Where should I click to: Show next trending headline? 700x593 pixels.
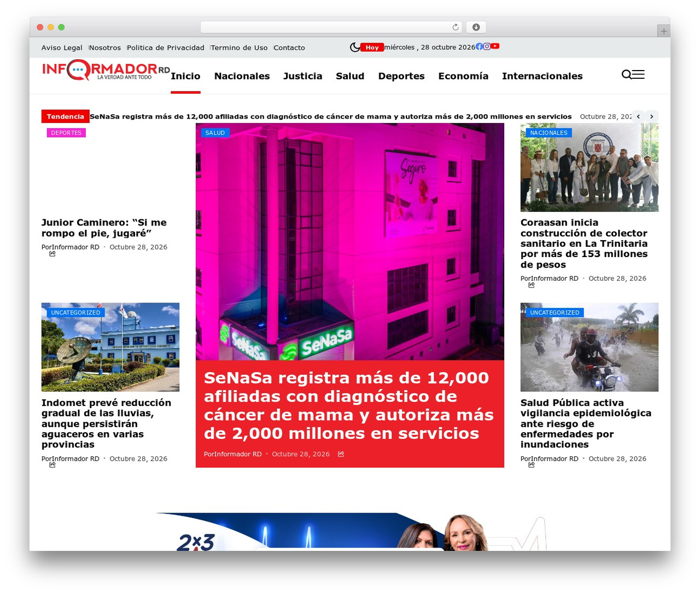tap(652, 117)
